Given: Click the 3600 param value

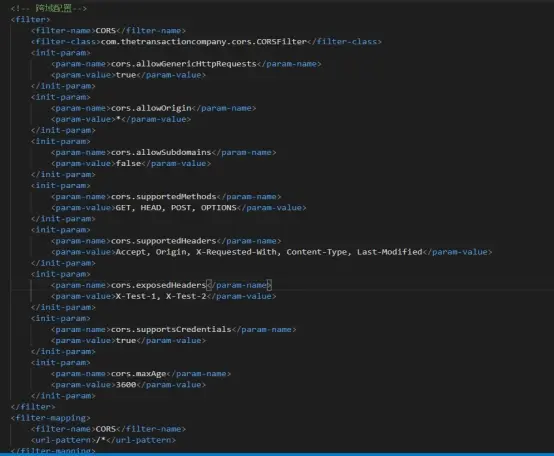Looking at the screenshot, I should [126, 385].
